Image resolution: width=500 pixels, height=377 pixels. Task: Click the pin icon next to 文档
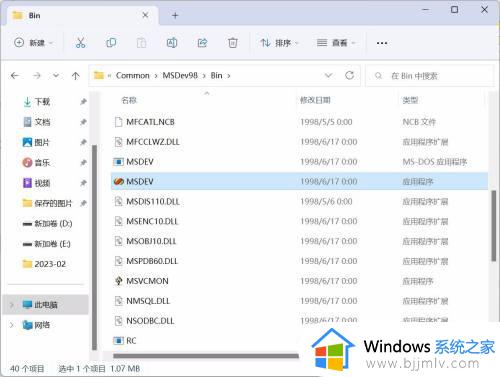83,122
